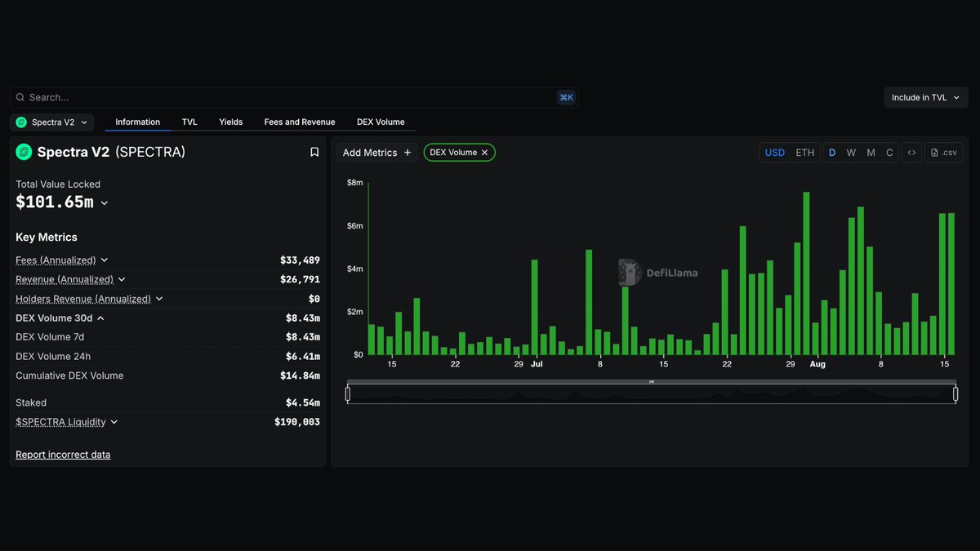Click left handle of chart range slider
Screen dimensions: 980x551
pyautogui.click(x=348, y=394)
